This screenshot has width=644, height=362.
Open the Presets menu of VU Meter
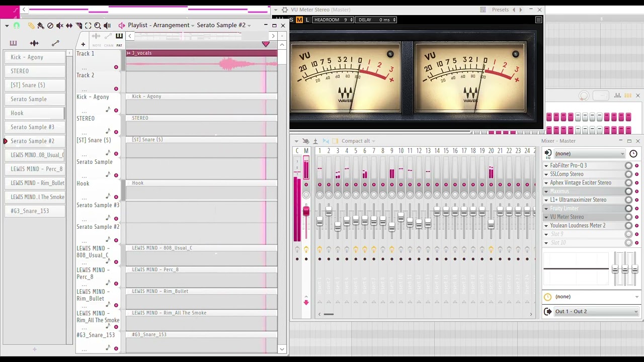coord(500,10)
